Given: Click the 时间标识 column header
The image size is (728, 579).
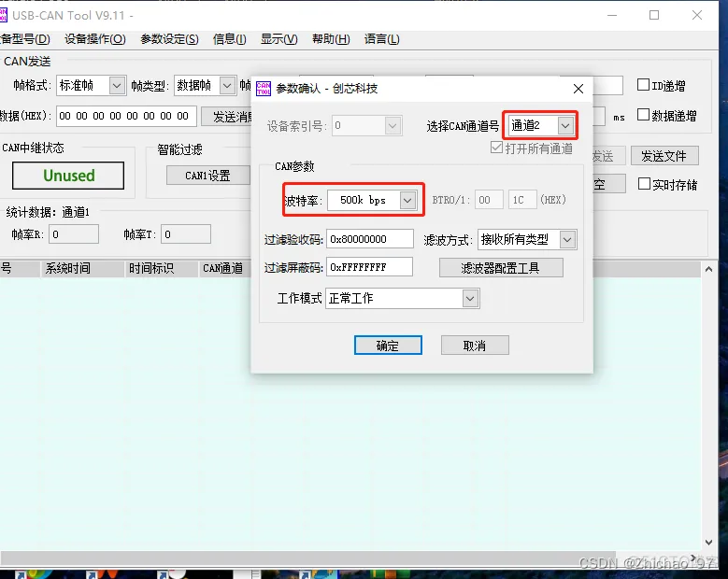Looking at the screenshot, I should (x=161, y=269).
